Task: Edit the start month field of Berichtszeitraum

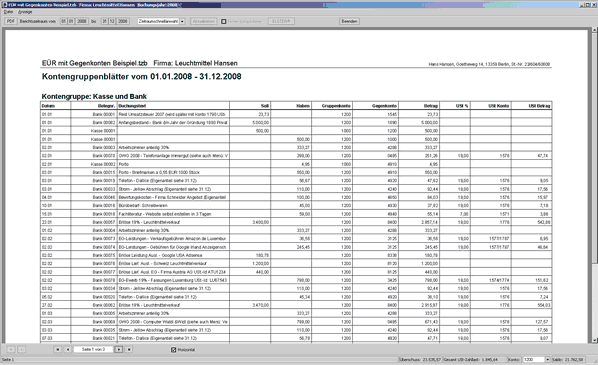Action: (71, 21)
